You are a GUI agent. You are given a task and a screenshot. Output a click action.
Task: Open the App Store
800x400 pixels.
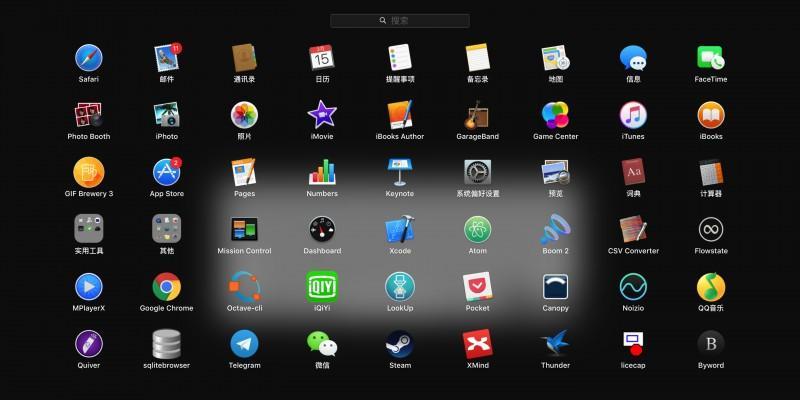[x=167, y=172]
